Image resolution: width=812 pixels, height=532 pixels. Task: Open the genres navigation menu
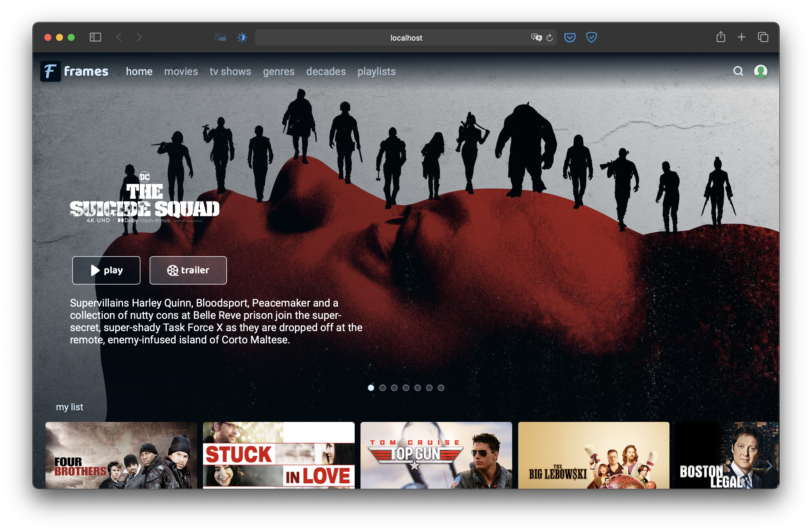point(279,71)
